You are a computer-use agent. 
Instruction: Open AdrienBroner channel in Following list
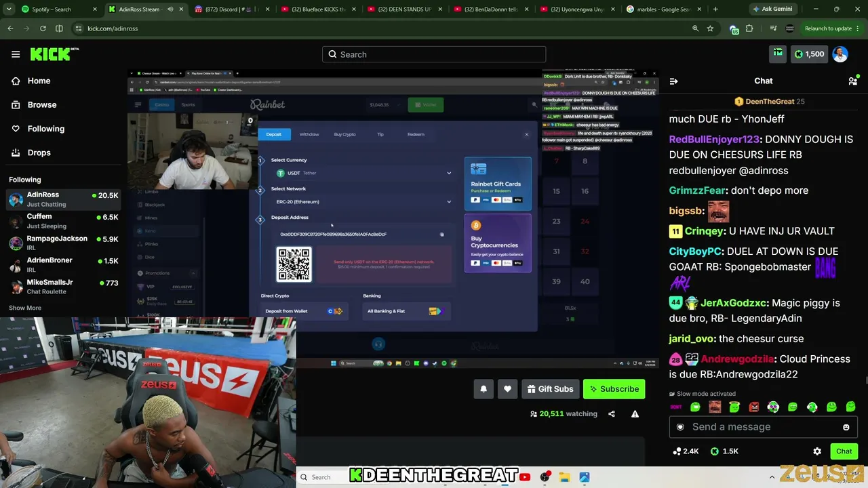pyautogui.click(x=63, y=264)
